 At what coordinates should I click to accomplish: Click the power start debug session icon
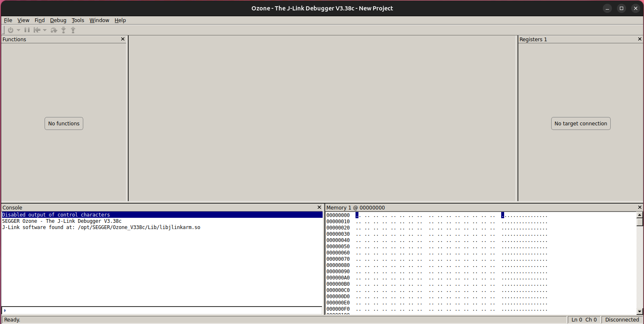tap(11, 30)
